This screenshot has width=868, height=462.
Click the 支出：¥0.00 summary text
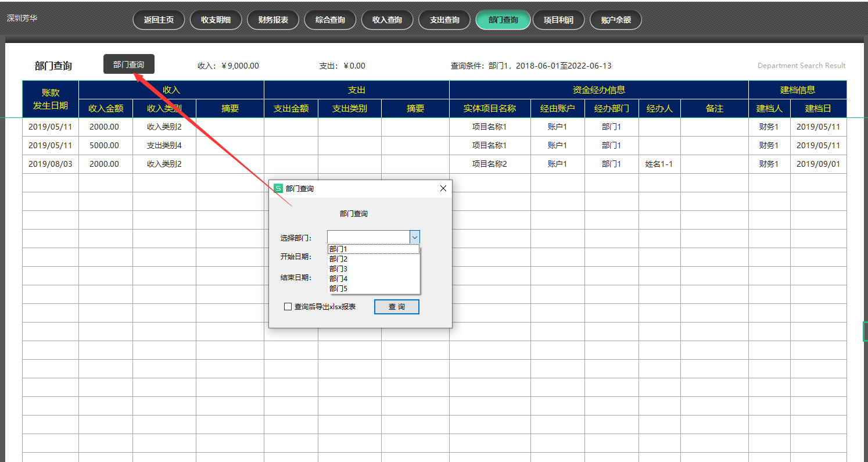342,66
